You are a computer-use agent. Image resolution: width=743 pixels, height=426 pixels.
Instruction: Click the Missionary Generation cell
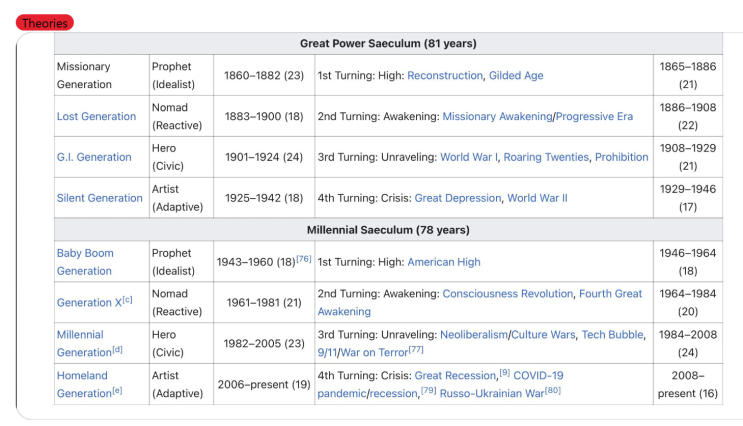pos(102,75)
